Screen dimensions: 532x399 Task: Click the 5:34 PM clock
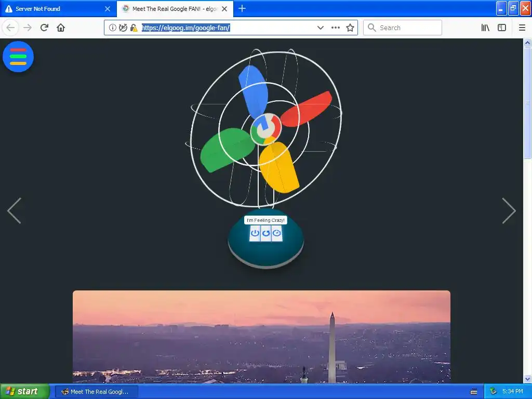click(x=513, y=392)
